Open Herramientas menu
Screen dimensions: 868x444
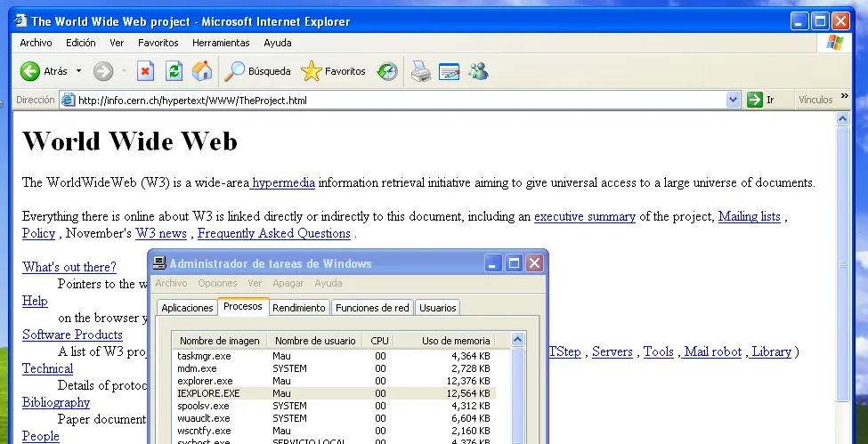[221, 43]
